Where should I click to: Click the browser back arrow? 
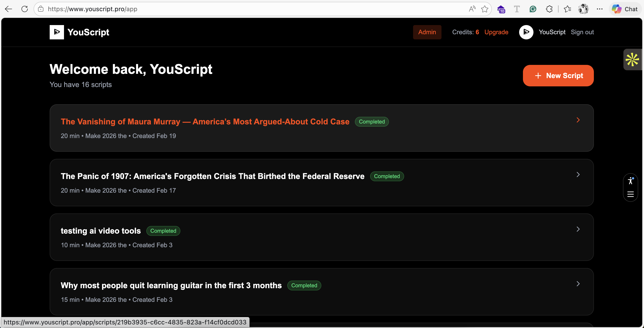(x=9, y=9)
